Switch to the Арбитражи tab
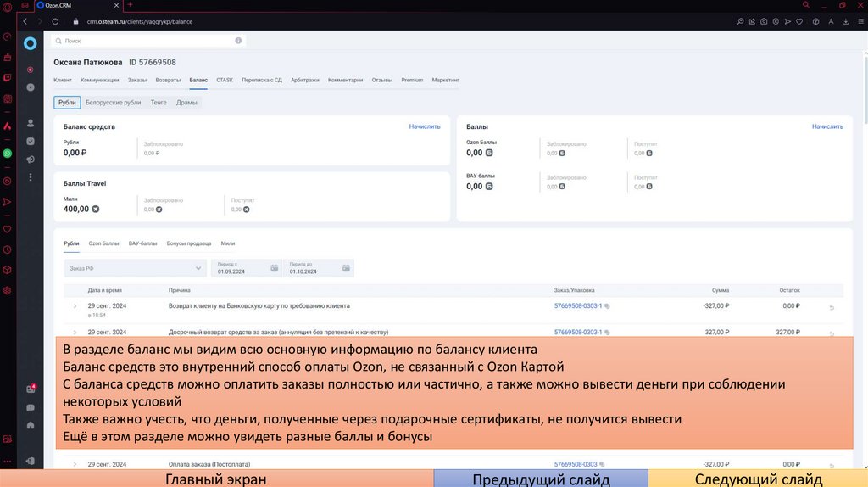 click(305, 80)
